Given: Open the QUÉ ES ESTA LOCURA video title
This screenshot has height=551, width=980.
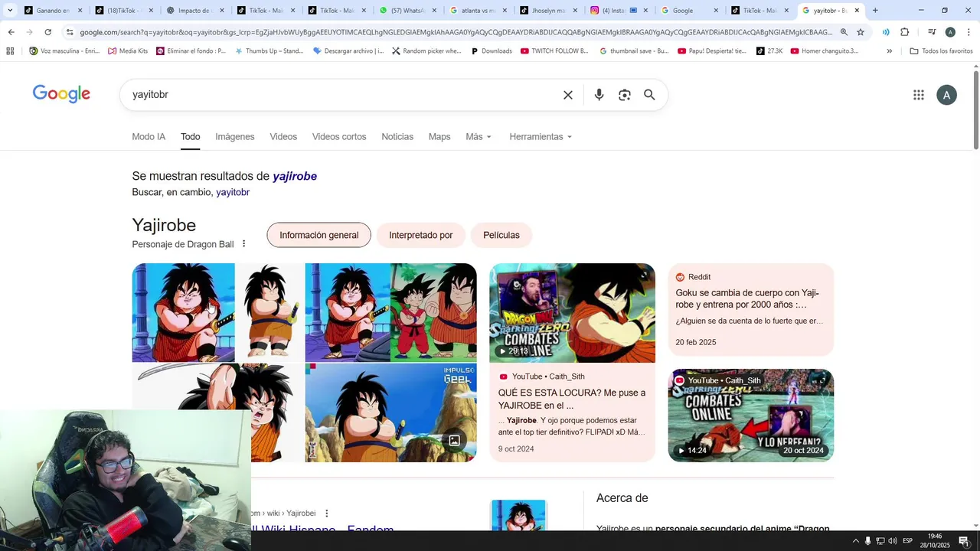Looking at the screenshot, I should (x=572, y=399).
